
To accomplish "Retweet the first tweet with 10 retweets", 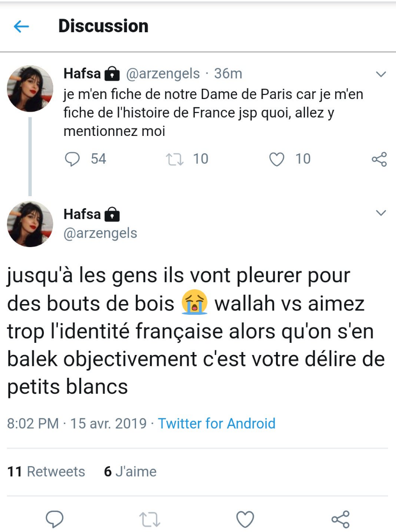I will coord(176,159).
